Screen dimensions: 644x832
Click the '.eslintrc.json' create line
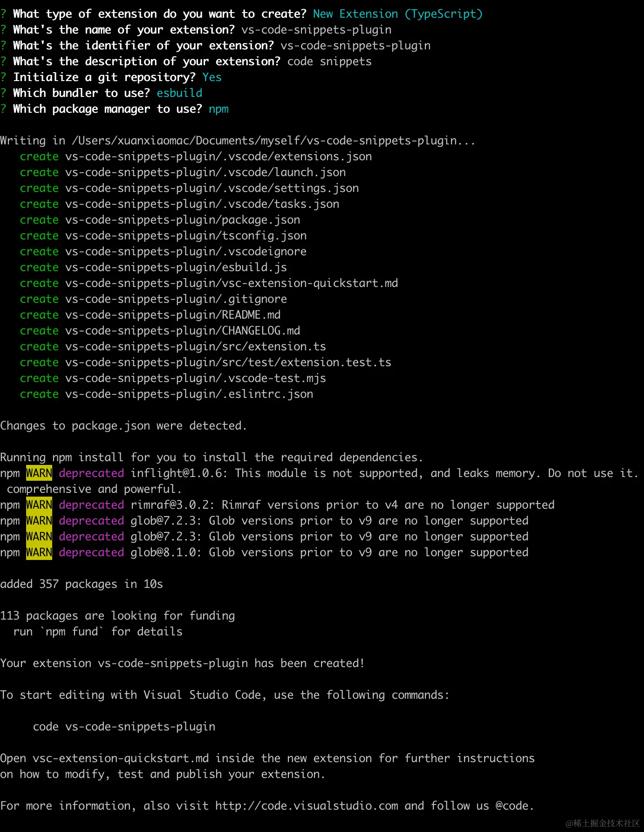click(x=166, y=394)
